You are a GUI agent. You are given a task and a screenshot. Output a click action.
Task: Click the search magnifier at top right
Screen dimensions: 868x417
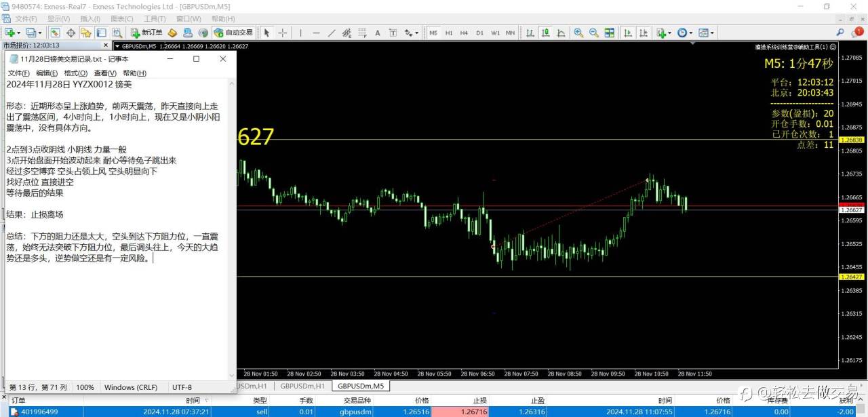840,32
